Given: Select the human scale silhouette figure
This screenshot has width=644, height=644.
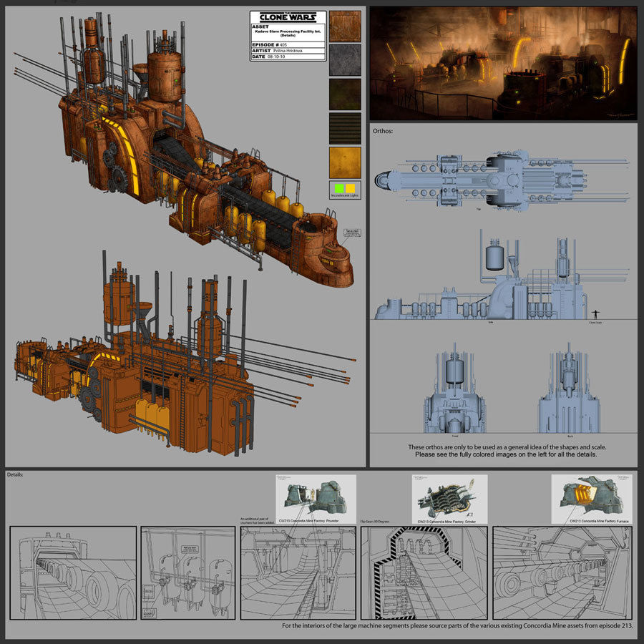Looking at the screenshot, I should click(595, 315).
